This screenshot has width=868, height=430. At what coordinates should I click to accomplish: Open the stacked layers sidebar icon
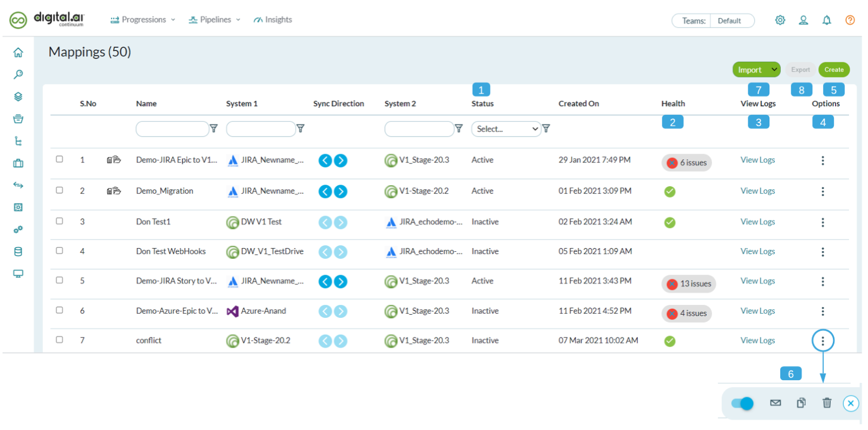click(x=18, y=96)
